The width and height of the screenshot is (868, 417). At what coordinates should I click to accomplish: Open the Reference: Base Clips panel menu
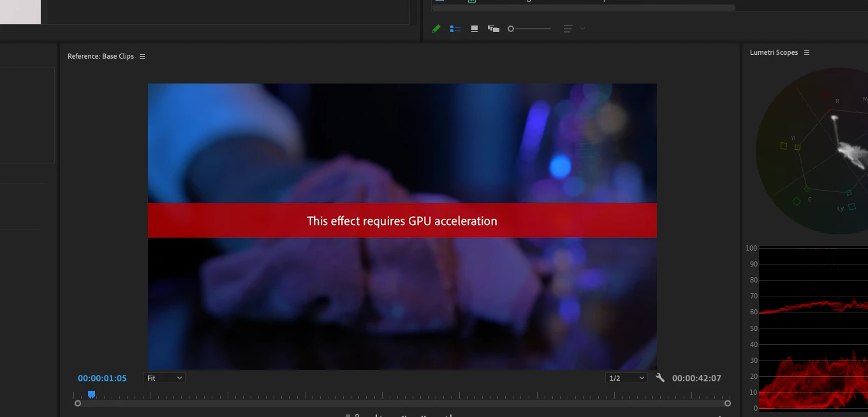tap(142, 56)
